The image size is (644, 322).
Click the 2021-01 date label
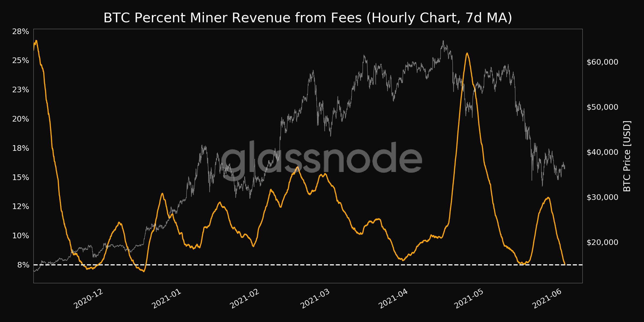[x=167, y=299]
